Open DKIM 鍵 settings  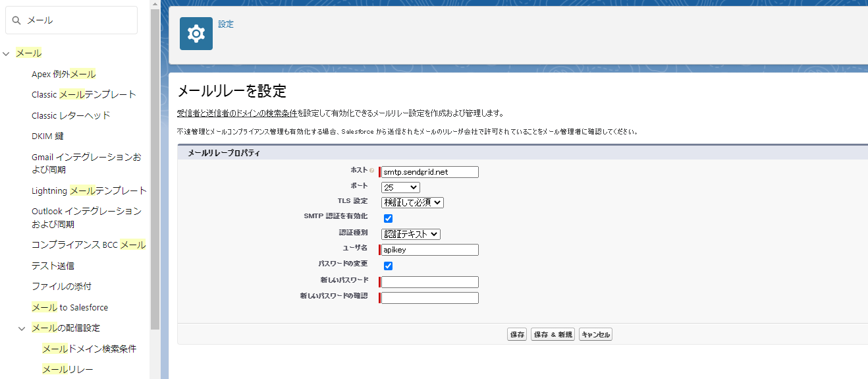(x=47, y=136)
